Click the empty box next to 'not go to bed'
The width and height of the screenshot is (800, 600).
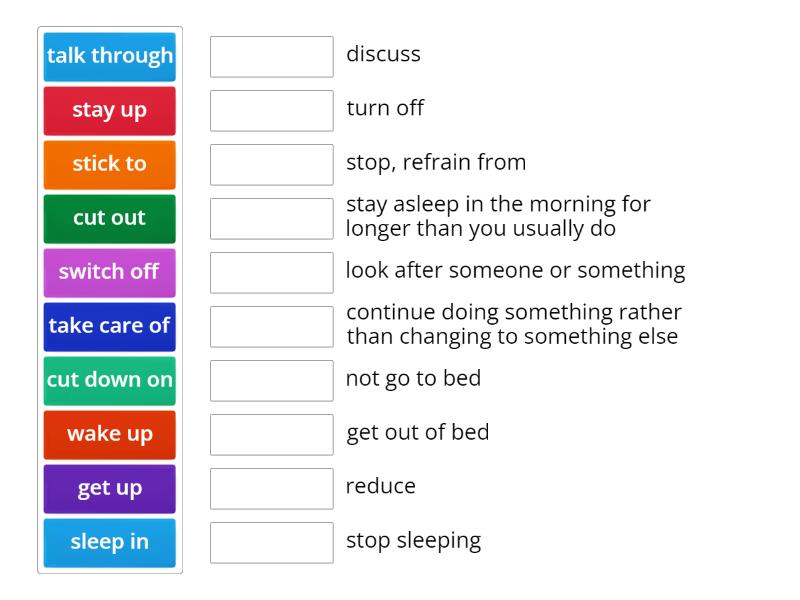tap(272, 380)
